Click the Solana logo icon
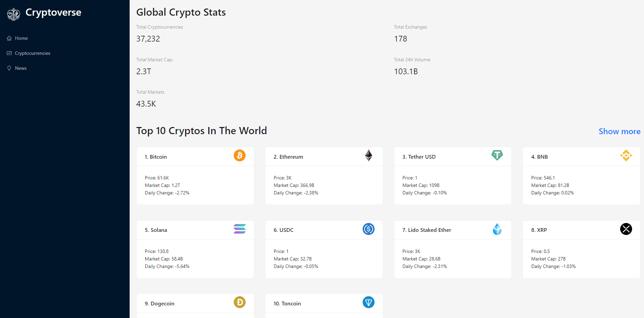 pos(240,229)
